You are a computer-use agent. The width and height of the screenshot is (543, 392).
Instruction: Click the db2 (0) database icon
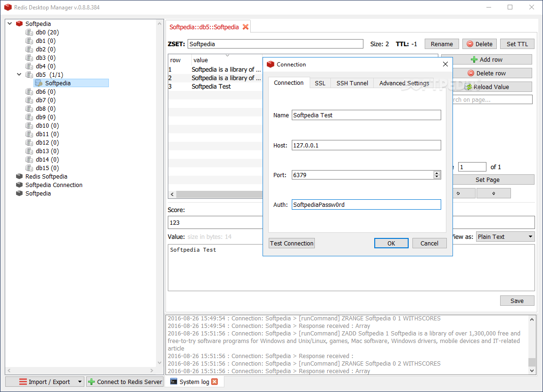[x=29, y=49]
